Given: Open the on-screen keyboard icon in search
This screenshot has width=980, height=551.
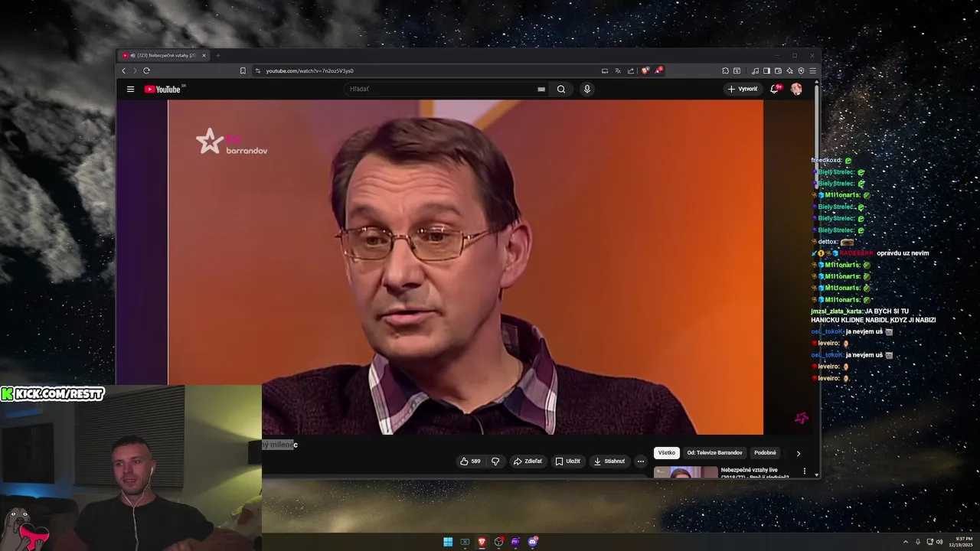Looking at the screenshot, I should coord(541,89).
